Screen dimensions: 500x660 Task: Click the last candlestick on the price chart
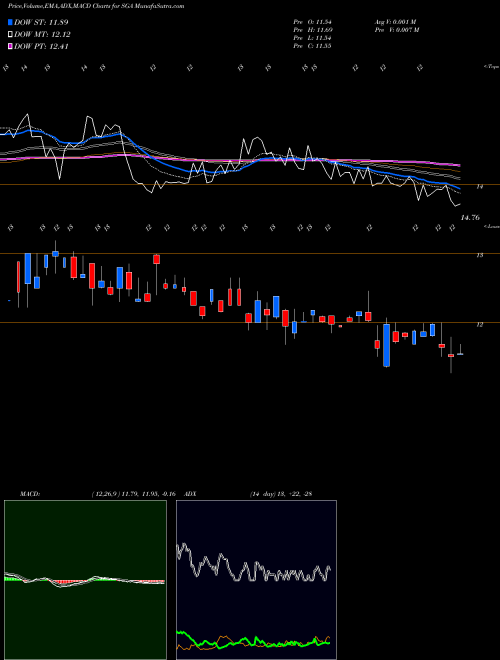click(460, 353)
